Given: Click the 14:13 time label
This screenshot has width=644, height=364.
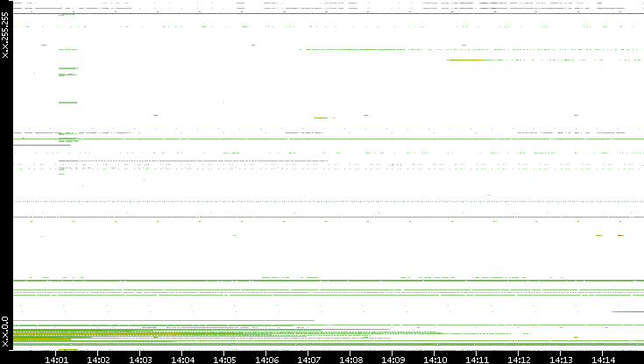Looking at the screenshot, I should (x=561, y=360).
